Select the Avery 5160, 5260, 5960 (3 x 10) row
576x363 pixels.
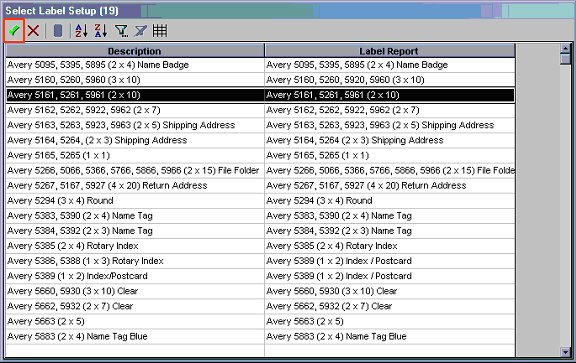point(260,80)
